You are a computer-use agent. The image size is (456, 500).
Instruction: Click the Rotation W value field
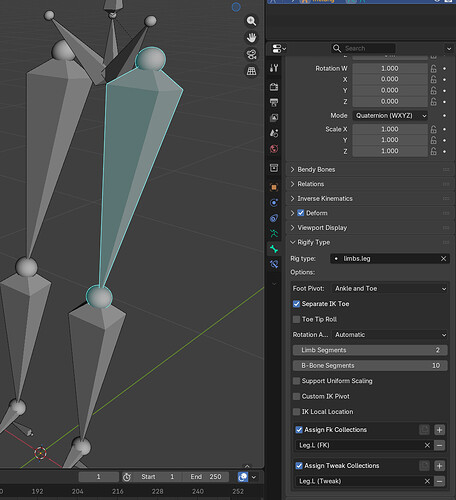[x=390, y=69]
